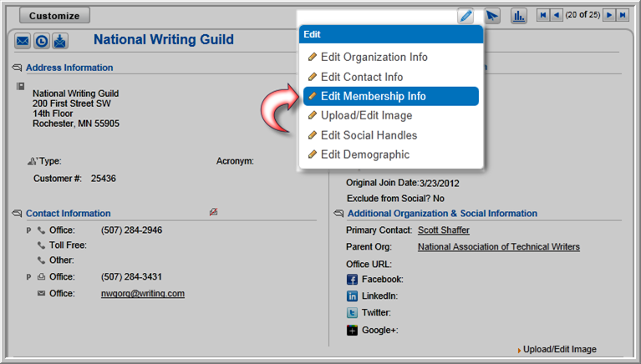Click the envelope email icon

(x=23, y=41)
